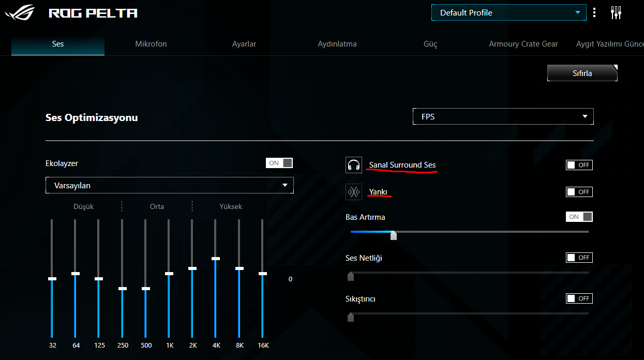This screenshot has height=360, width=644.
Task: Click the 16K equalizer slider handle
Action: 263,274
